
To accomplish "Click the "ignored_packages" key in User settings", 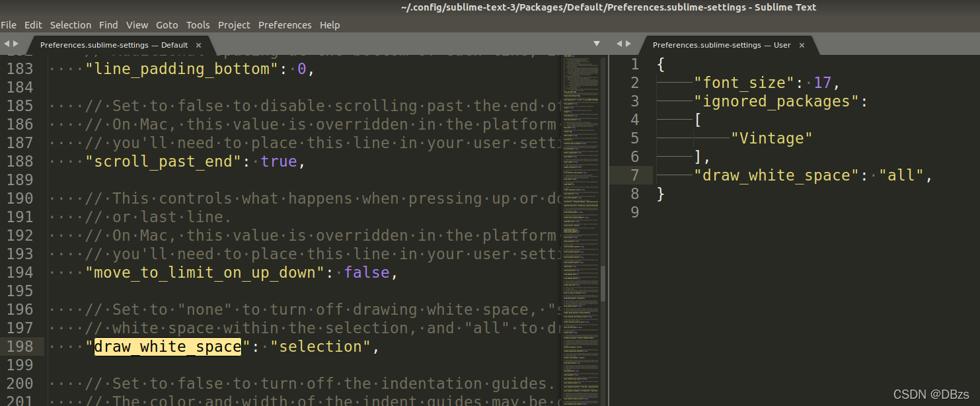I will pos(776,101).
